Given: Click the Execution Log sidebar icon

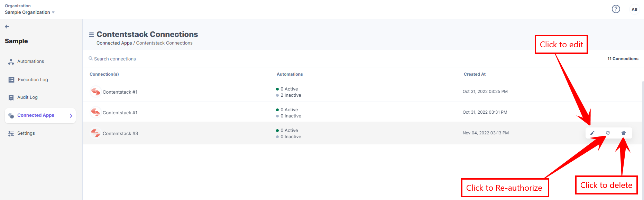Looking at the screenshot, I should (11, 80).
